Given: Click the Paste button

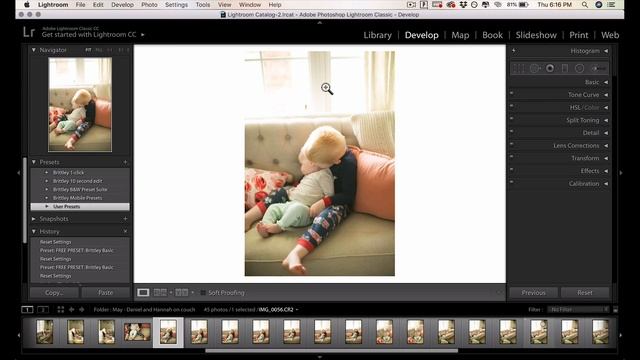Looking at the screenshot, I should point(105,293).
